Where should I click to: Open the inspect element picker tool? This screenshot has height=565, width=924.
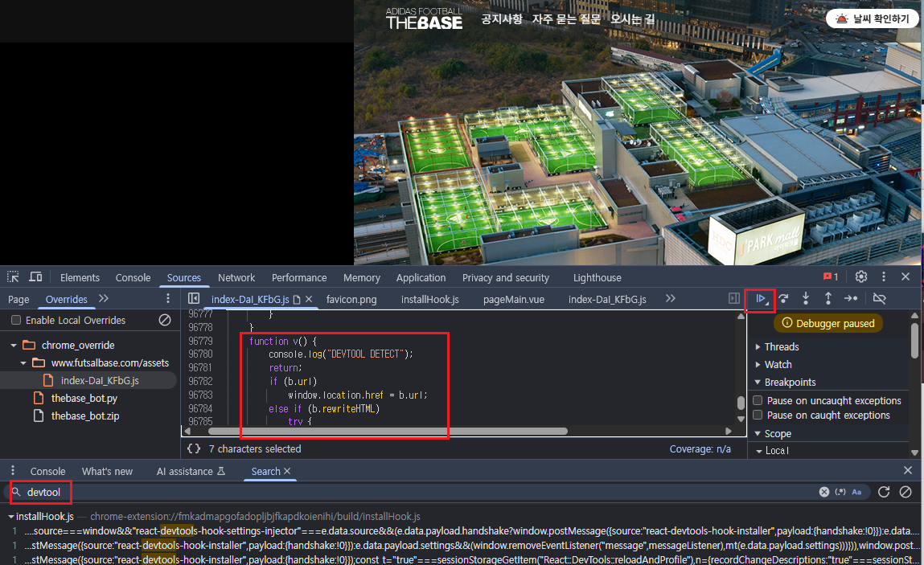coord(14,277)
